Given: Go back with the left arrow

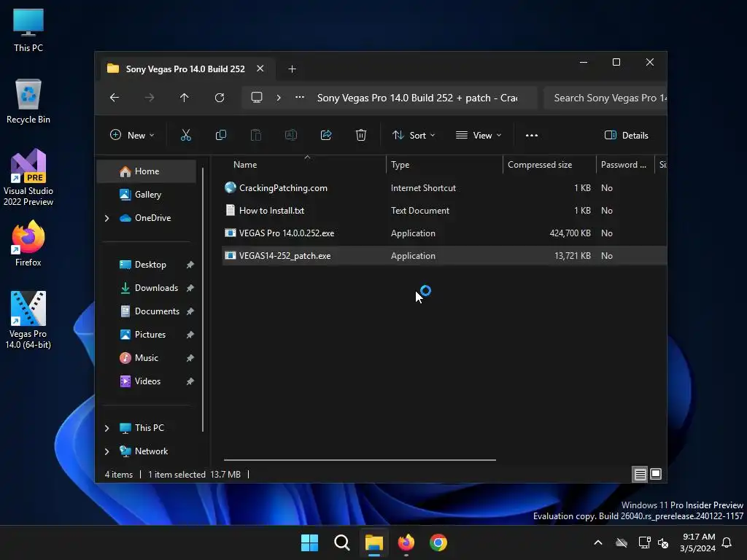Looking at the screenshot, I should [115, 98].
